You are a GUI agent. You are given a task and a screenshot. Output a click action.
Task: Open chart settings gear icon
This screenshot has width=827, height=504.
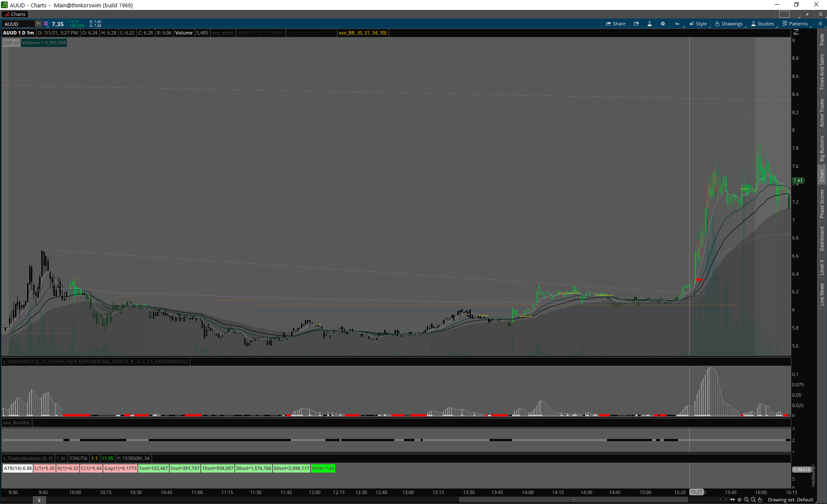[x=663, y=24]
